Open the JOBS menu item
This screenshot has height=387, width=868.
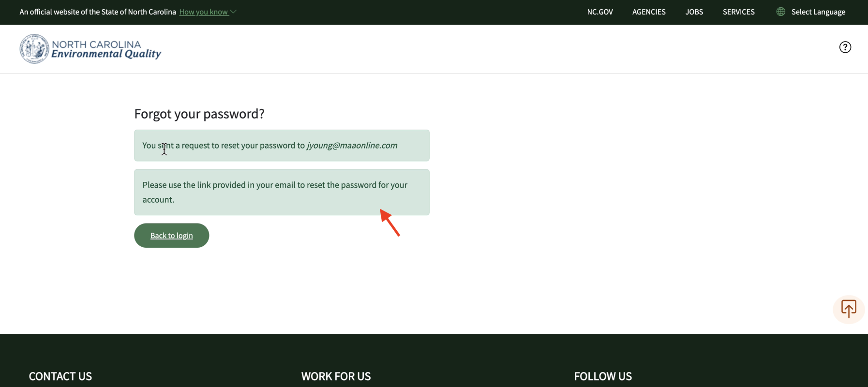694,12
